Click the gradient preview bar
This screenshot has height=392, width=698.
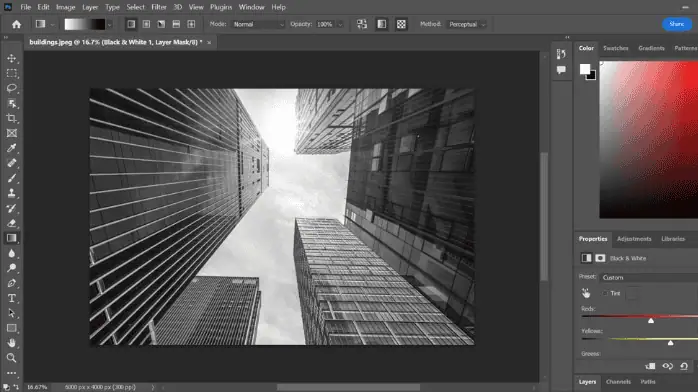pos(85,24)
